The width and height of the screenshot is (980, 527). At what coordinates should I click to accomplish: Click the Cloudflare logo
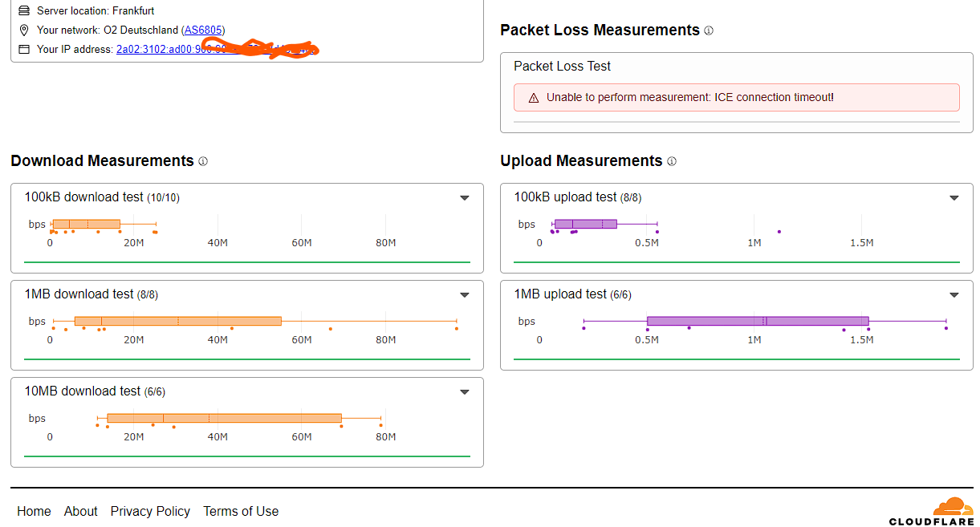[x=932, y=511]
